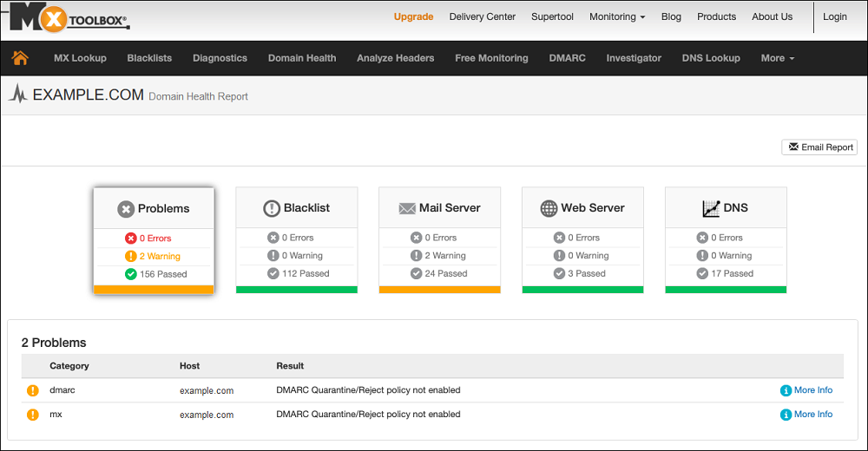Select the DMARC navigation item

point(567,58)
